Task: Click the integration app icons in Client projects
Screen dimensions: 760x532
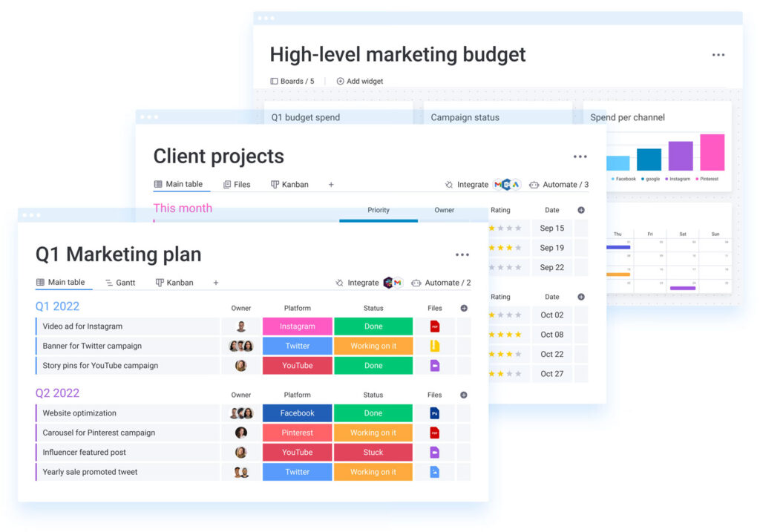Action: pyautogui.click(x=506, y=185)
